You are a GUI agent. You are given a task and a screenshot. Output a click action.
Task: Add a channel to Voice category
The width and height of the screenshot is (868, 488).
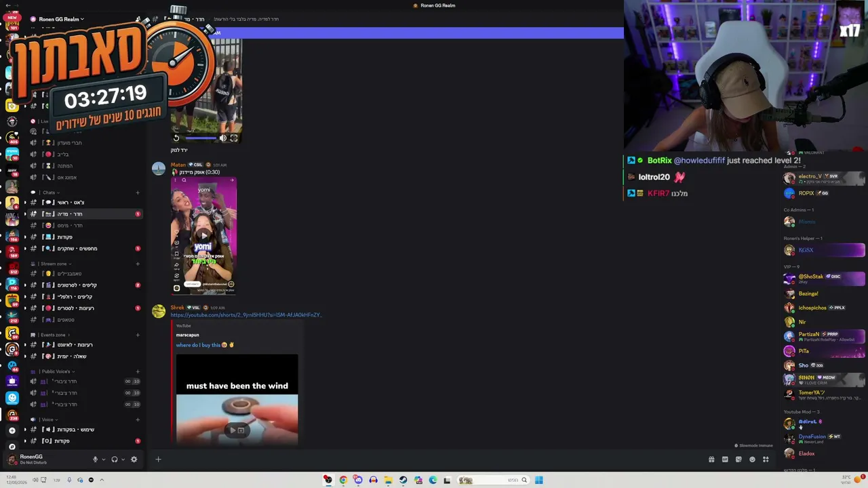tap(138, 420)
